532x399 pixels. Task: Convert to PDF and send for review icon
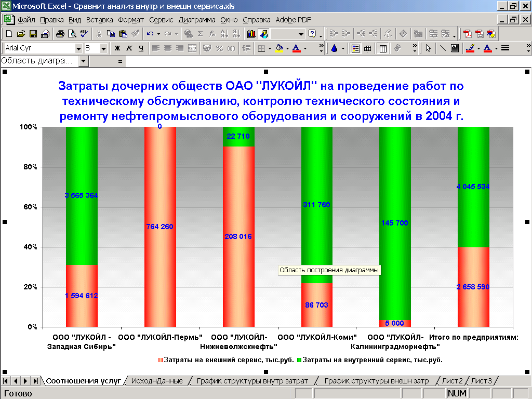coord(491,34)
